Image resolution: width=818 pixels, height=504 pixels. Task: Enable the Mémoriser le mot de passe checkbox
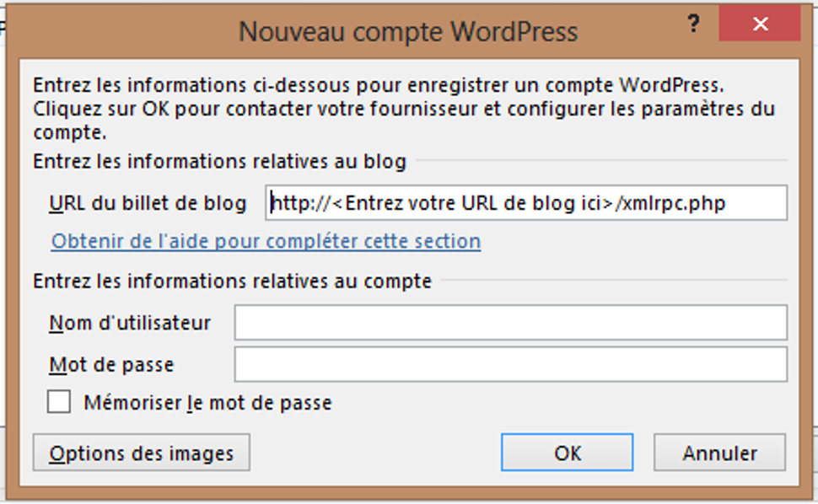59,403
